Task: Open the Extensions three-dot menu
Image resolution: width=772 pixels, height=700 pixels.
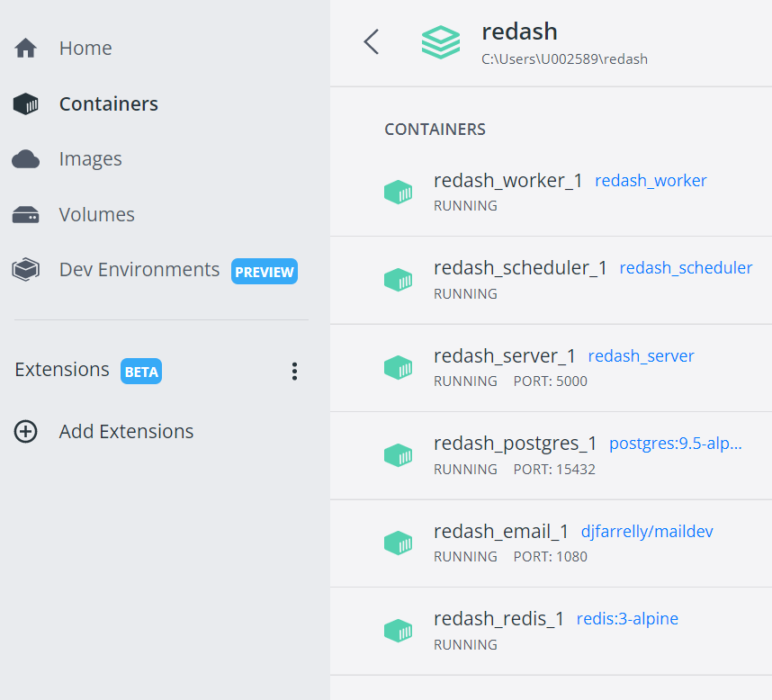Action: tap(294, 372)
